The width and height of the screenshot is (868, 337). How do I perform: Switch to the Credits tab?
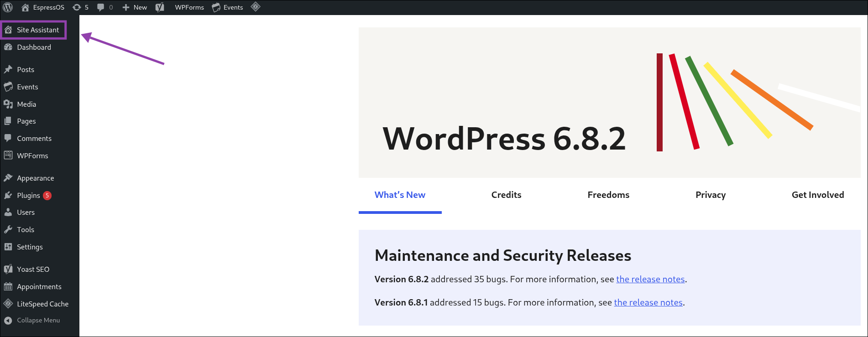[x=506, y=195]
